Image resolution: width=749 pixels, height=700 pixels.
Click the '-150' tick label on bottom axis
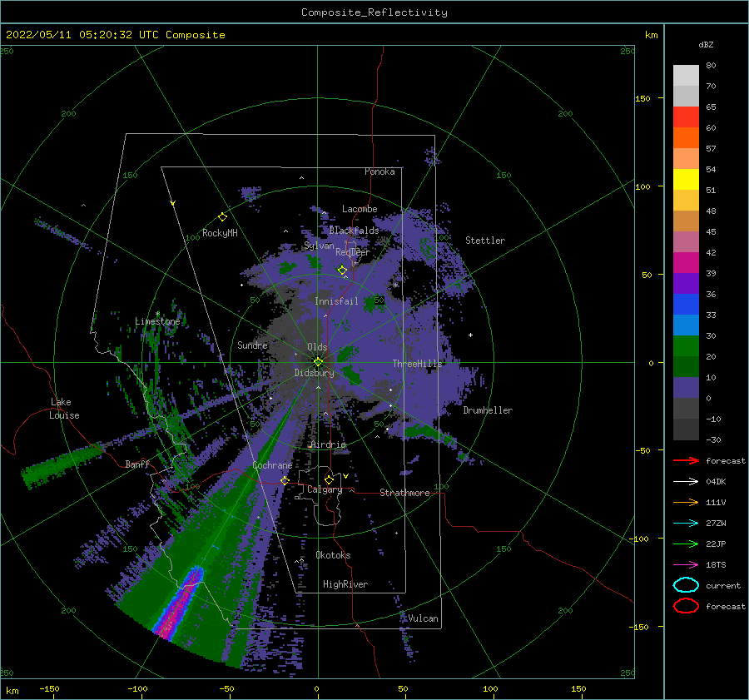(x=49, y=688)
